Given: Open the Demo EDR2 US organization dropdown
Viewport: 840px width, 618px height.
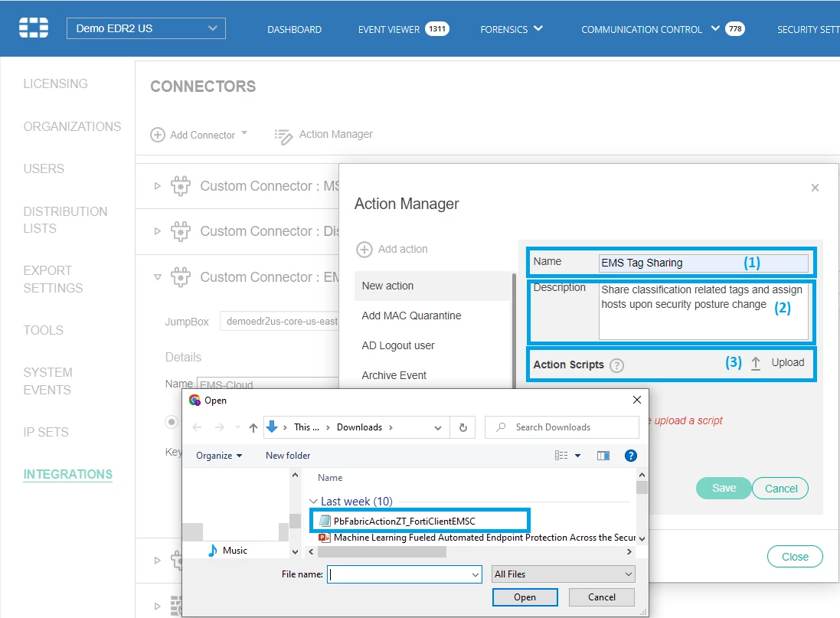Looking at the screenshot, I should point(145,28).
